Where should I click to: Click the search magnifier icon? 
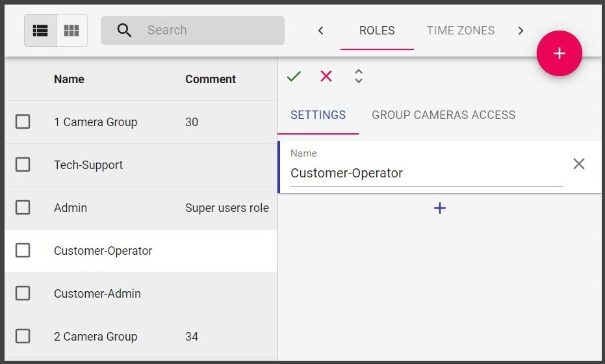[x=124, y=31]
